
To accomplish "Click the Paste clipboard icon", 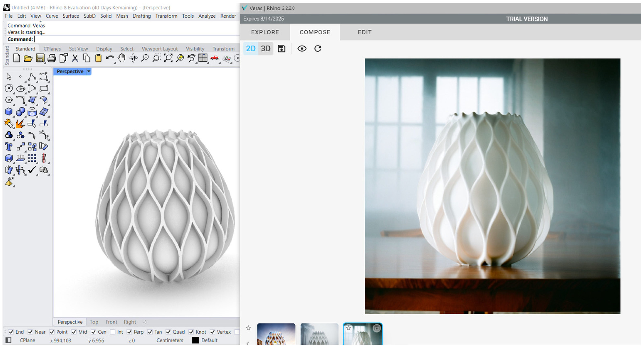I will click(98, 58).
